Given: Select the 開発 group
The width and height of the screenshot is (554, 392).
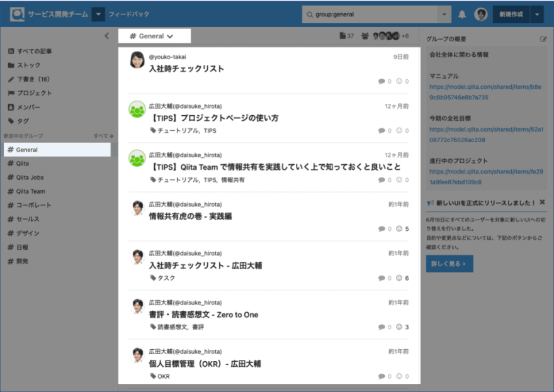Looking at the screenshot, I should (18, 261).
